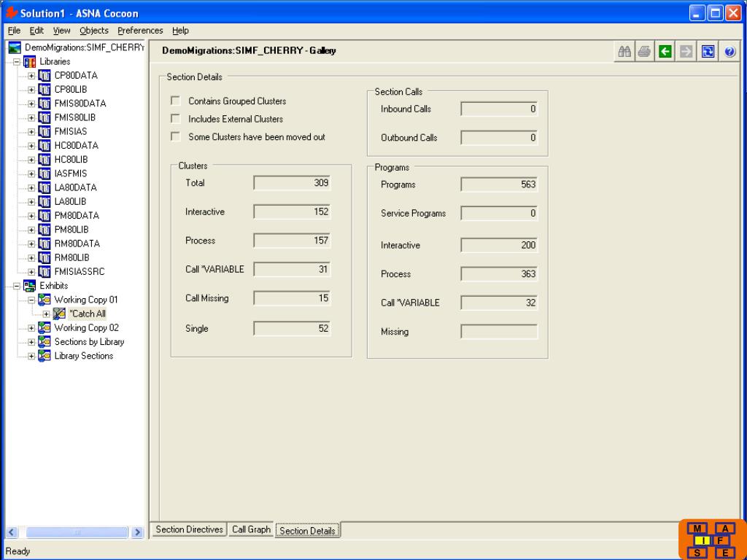This screenshot has height=560, width=747.
Task: Switch to the Section Directives tab
Action: (189, 529)
